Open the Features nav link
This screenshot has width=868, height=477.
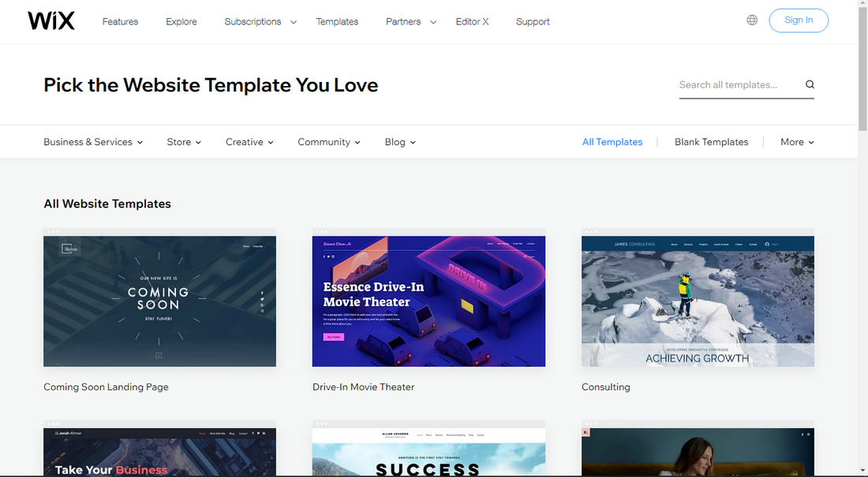[120, 21]
